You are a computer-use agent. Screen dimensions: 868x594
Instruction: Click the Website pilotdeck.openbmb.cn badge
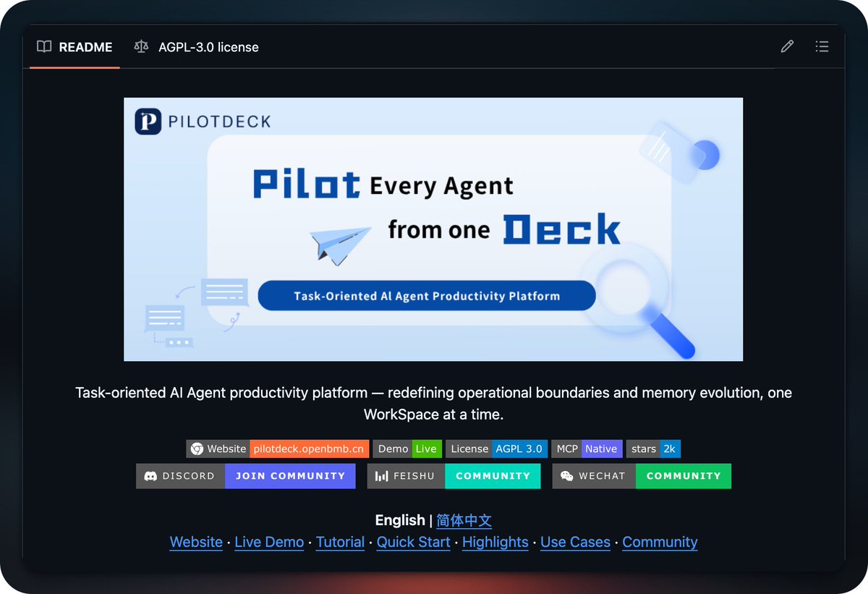[278, 449]
